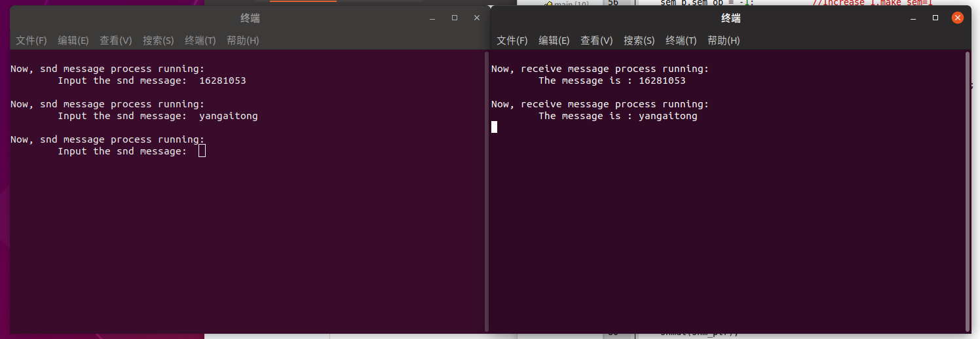Open 查看(V) menu in left terminal
Viewport: 980px width, 339px height.
[x=116, y=41]
